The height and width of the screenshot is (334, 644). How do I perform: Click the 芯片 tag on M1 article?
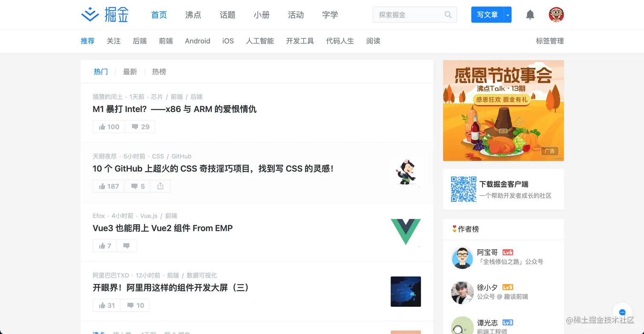pos(157,97)
